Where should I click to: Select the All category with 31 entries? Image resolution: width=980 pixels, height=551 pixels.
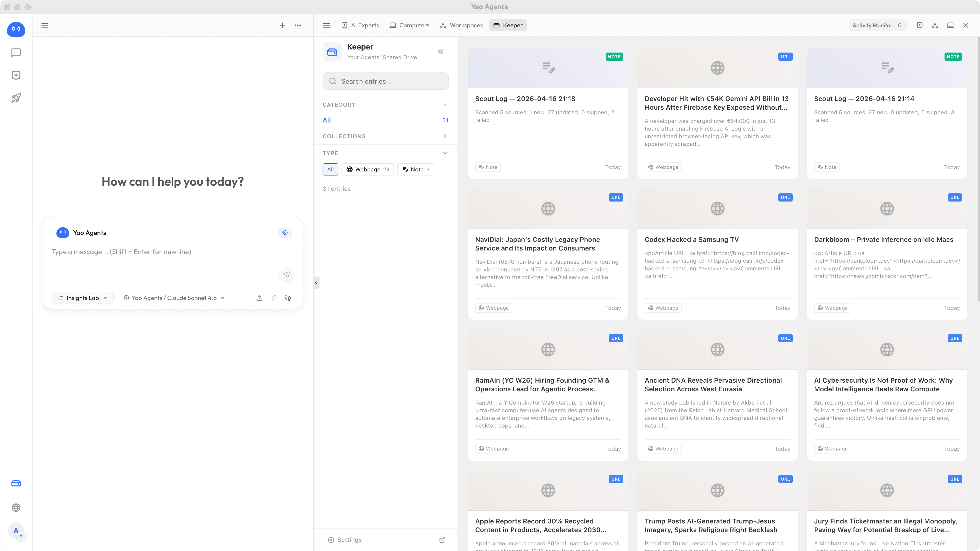coord(385,120)
